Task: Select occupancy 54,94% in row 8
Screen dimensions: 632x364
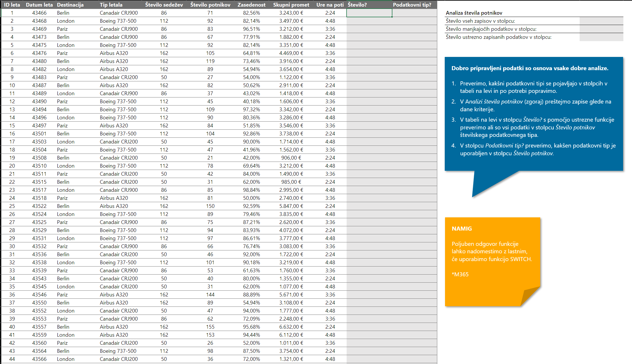Action: (x=251, y=69)
